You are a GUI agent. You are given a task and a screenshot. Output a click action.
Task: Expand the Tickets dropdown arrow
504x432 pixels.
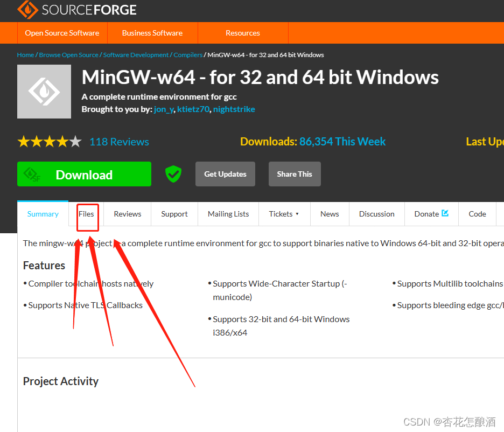pos(297,214)
